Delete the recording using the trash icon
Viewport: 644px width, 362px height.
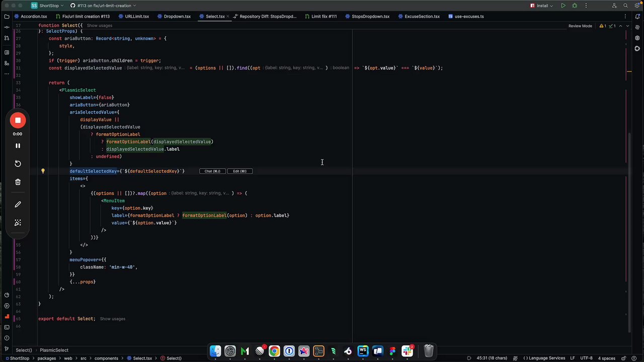coord(18,182)
